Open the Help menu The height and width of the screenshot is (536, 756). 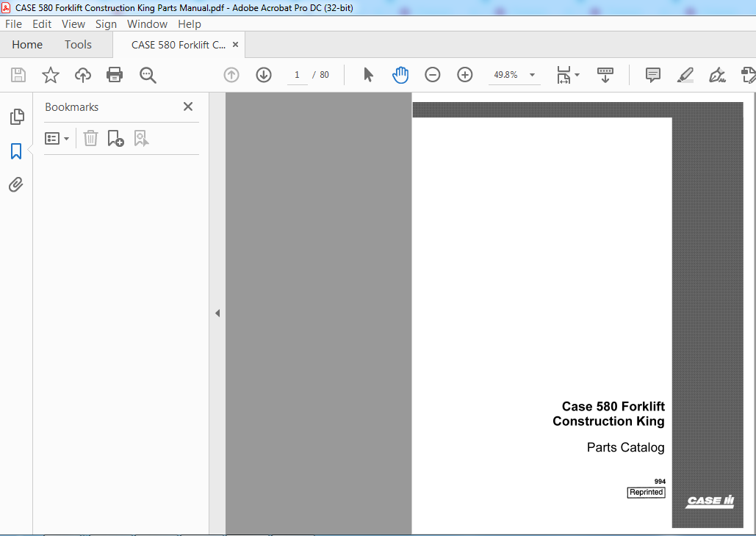click(190, 24)
